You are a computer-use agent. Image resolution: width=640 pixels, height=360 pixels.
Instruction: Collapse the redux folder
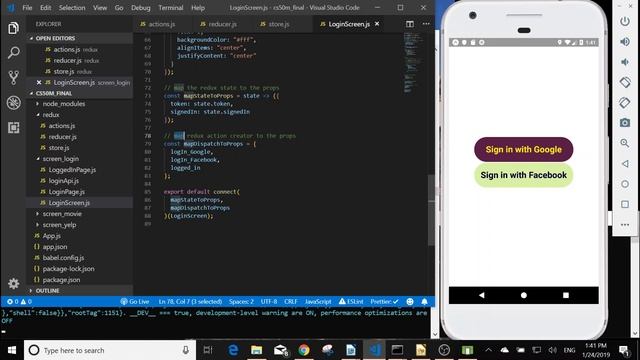[51, 115]
